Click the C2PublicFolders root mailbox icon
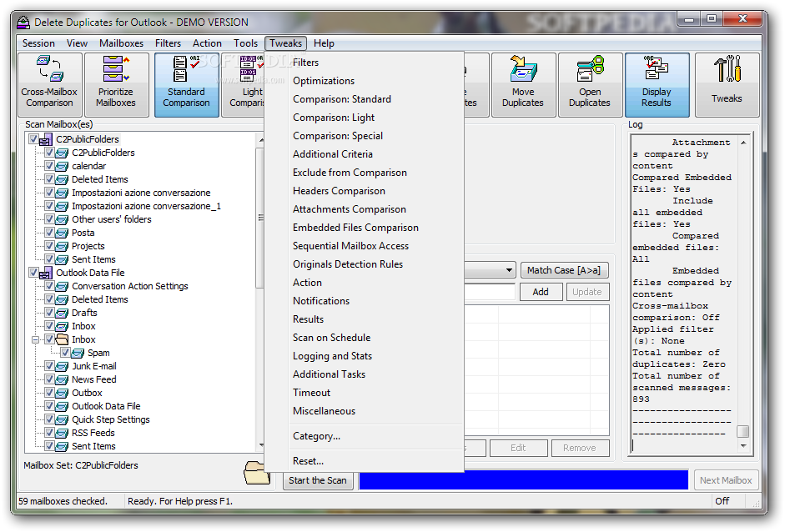 [x=46, y=139]
